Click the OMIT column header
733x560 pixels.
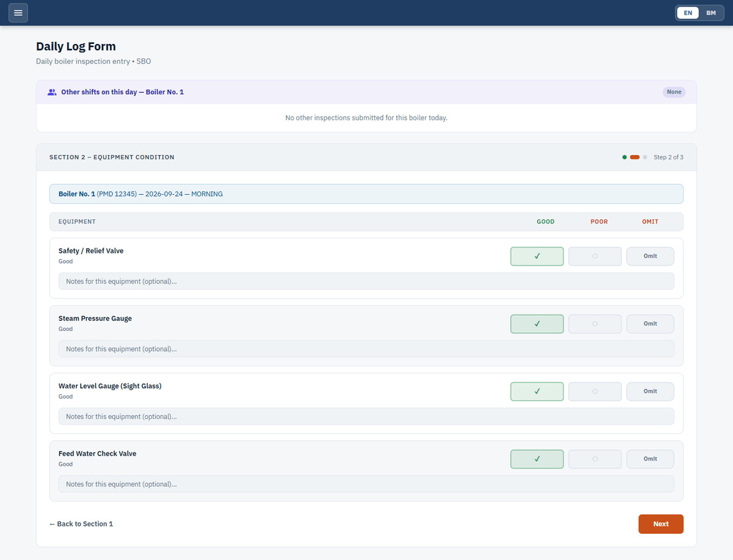pos(651,222)
